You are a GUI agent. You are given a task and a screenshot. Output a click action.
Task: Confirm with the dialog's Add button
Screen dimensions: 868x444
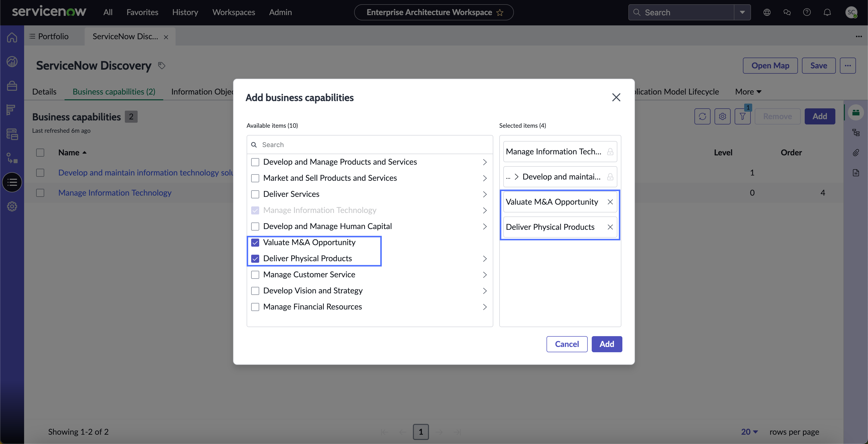[x=607, y=344]
